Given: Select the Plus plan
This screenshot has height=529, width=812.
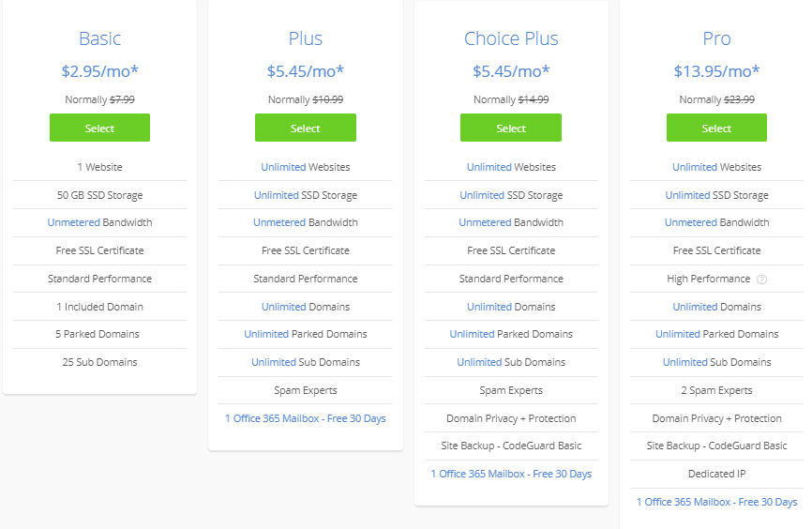Looking at the screenshot, I should (305, 128).
